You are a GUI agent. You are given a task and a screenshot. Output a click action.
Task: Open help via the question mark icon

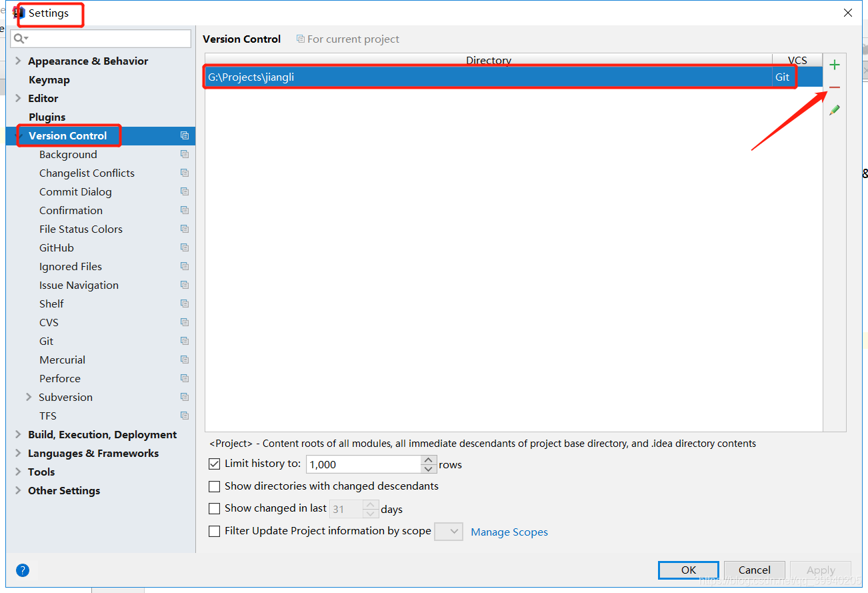coord(22,570)
